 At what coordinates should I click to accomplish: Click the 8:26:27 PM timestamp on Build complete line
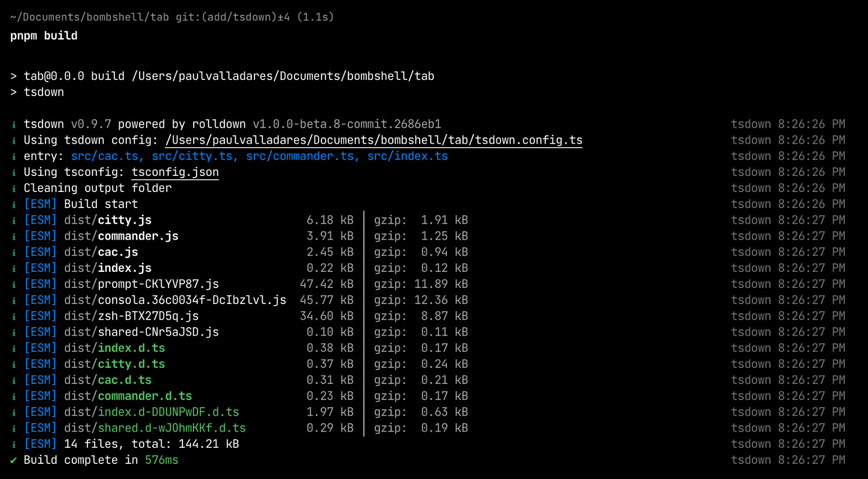click(812, 460)
